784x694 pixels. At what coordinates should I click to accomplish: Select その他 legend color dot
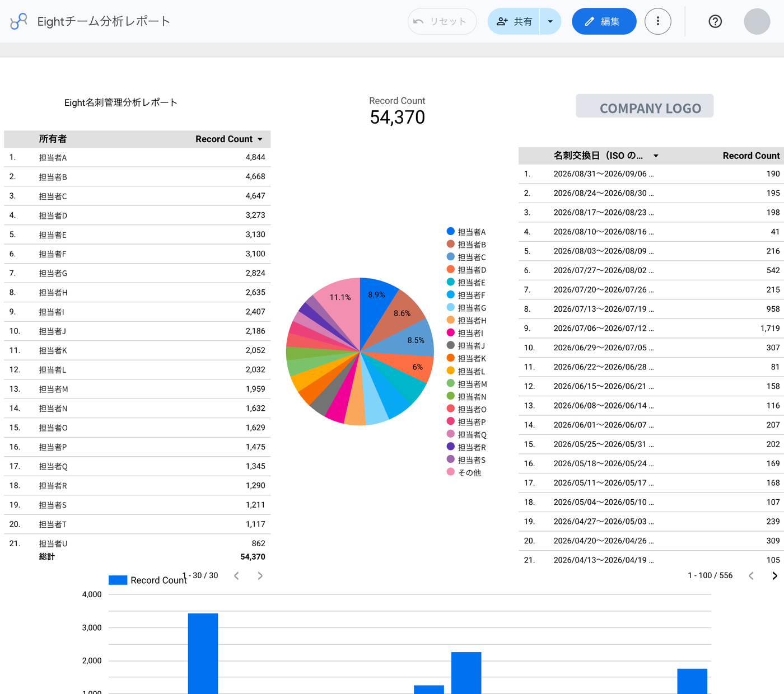(x=450, y=472)
